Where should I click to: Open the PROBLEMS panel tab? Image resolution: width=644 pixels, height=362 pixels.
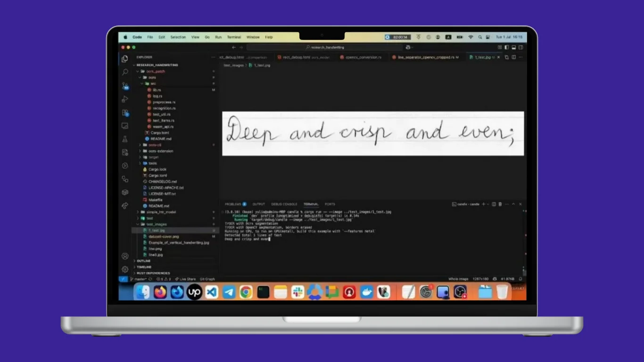pos(234,204)
